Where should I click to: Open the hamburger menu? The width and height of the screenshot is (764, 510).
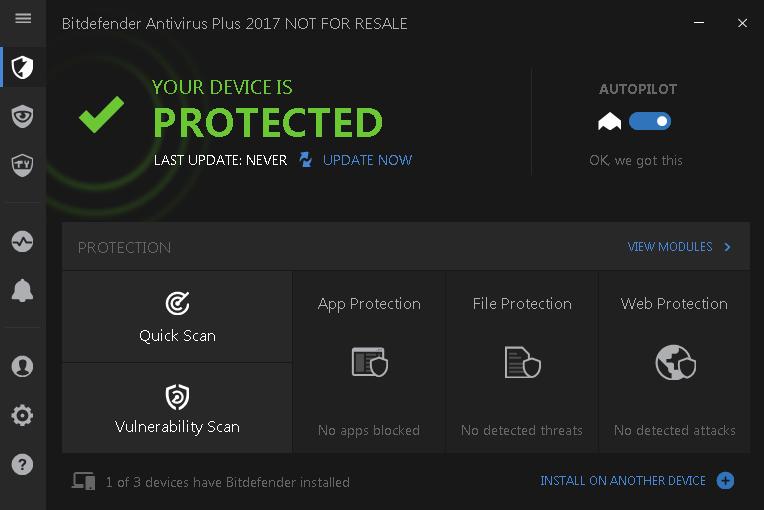coord(23,19)
